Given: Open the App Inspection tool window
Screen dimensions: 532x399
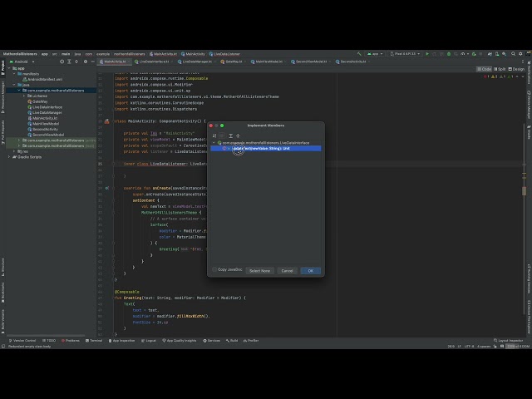Looking at the screenshot, I should (x=121, y=340).
